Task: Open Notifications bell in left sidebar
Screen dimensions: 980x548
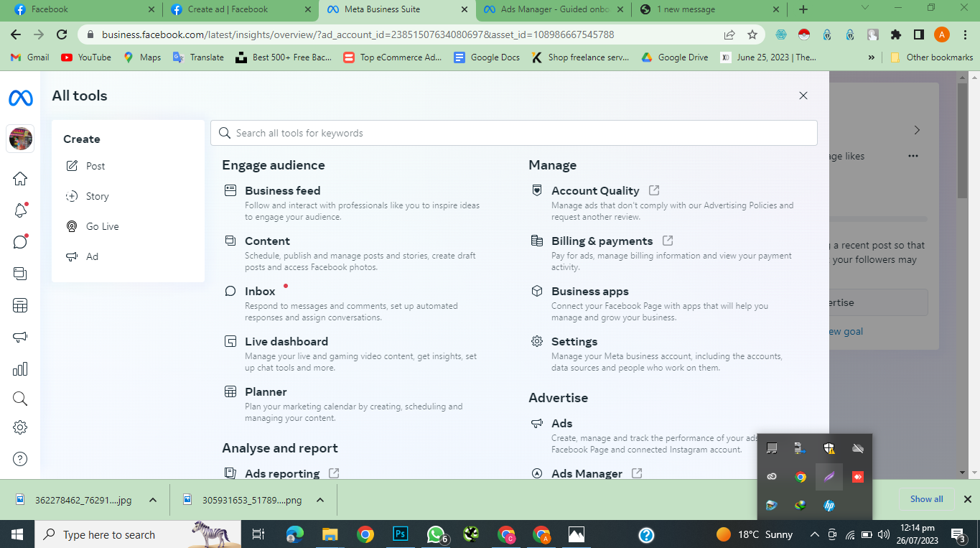Action: [20, 210]
